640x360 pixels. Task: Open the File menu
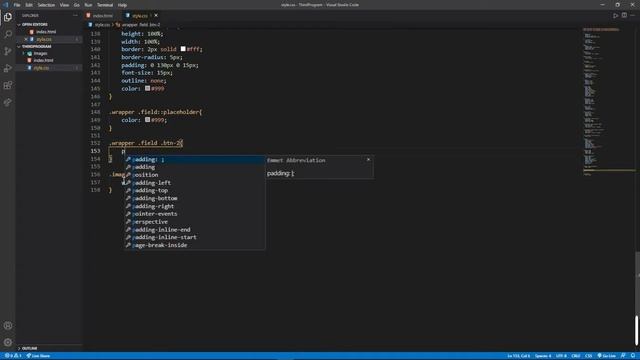pos(17,5)
